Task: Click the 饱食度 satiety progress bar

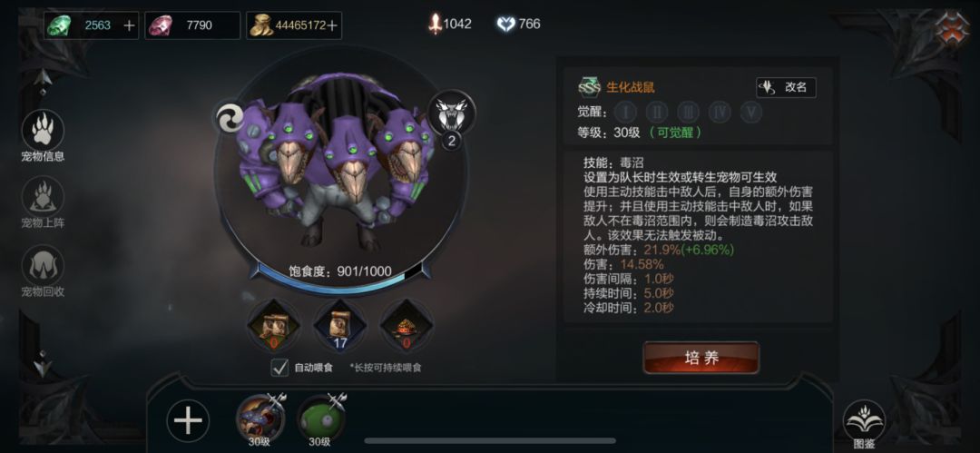Action: (x=340, y=274)
